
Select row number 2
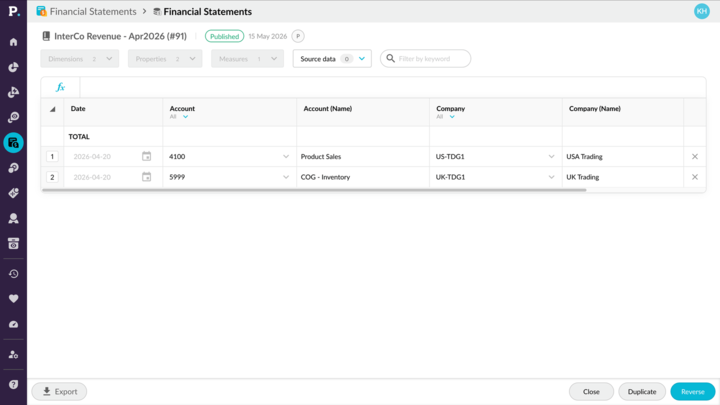click(52, 177)
